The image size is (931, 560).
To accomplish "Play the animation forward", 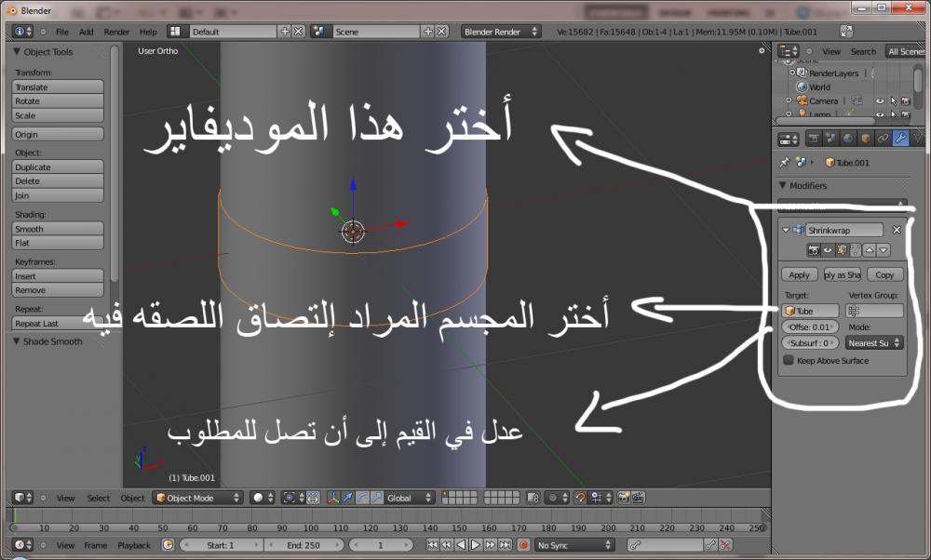I will coord(476,544).
